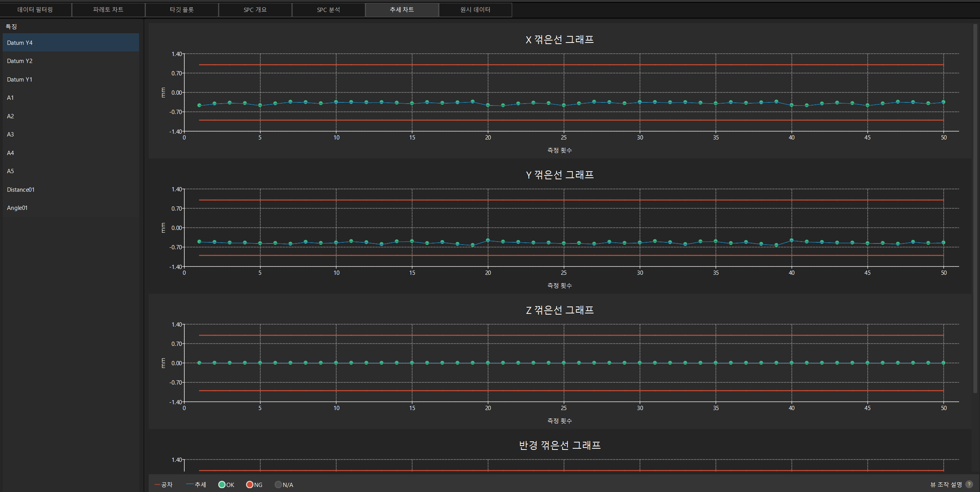Open the 파레토 차트 tab

(x=108, y=10)
